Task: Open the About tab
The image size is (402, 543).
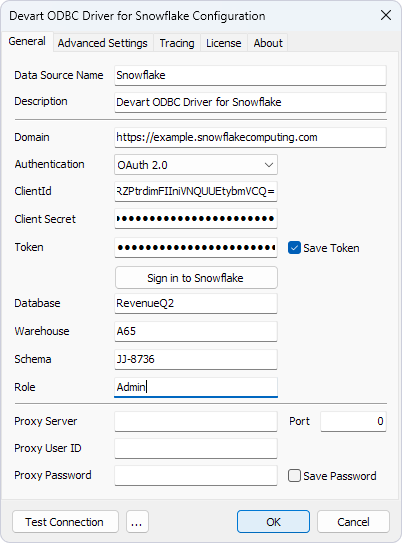Action: pyautogui.click(x=268, y=43)
